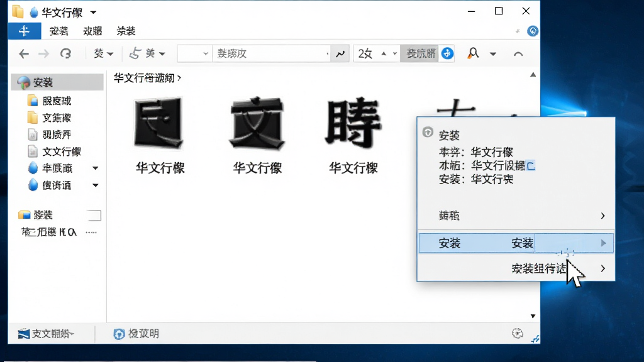The height and width of the screenshot is (362, 644).
Task: Click the tiny arrow at search field's right end
Action: tap(327, 54)
